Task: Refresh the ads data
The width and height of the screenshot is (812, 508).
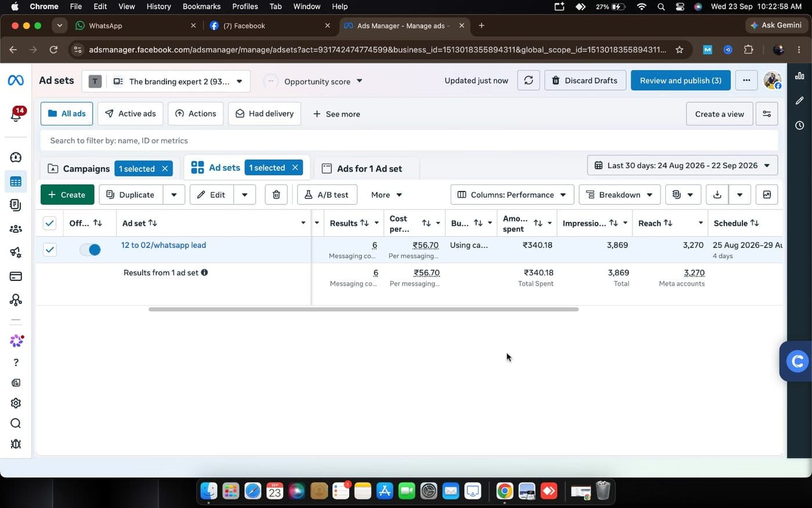Action: click(528, 81)
